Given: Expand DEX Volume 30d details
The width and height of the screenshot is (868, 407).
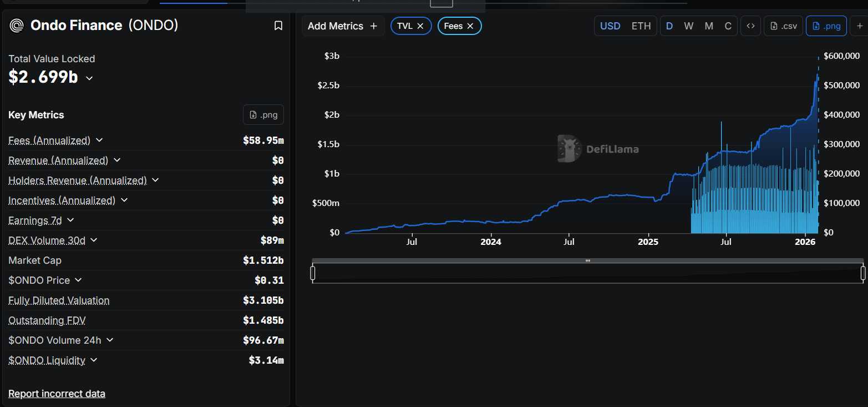Looking at the screenshot, I should [x=94, y=240].
